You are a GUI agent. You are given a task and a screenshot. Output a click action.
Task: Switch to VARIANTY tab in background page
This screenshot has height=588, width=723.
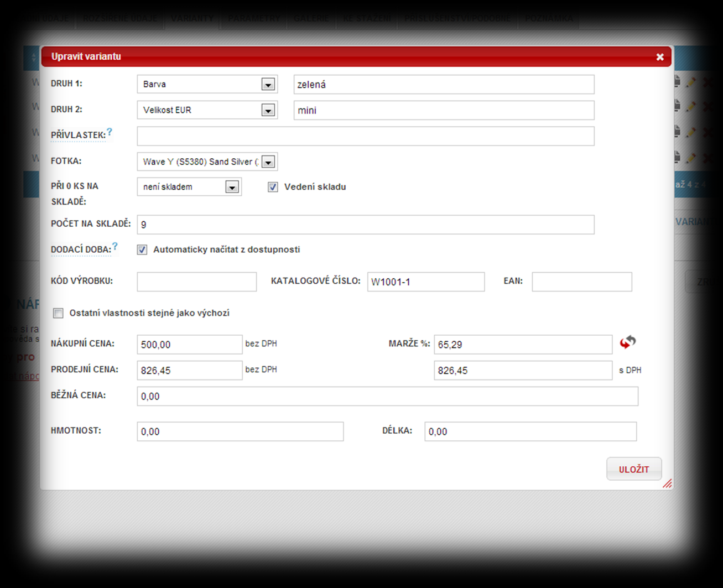193,18
